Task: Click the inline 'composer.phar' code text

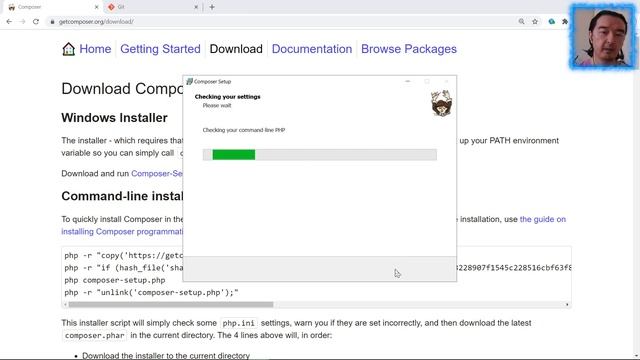Action: (94, 336)
